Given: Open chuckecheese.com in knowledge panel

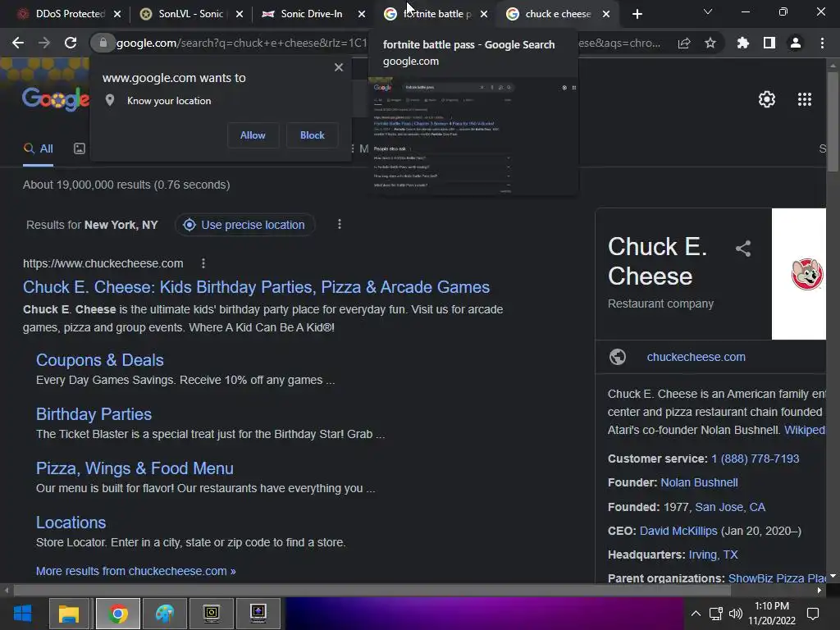Looking at the screenshot, I should [x=696, y=357].
